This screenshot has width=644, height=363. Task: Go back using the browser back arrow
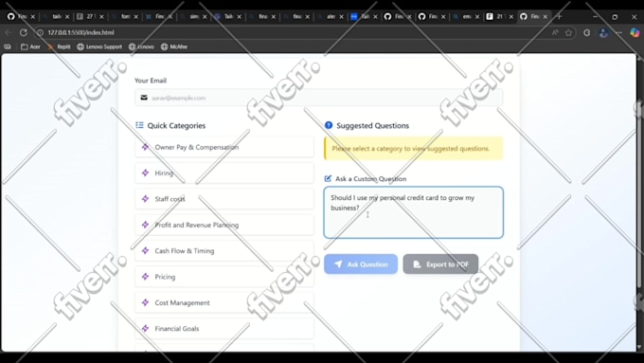(x=9, y=32)
